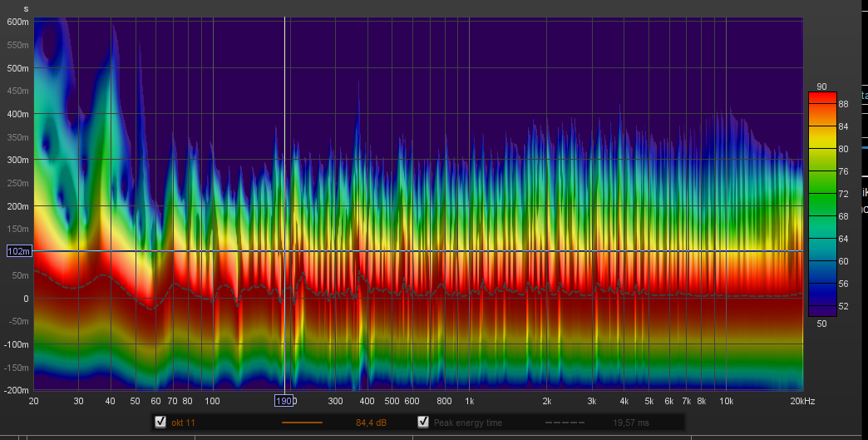Viewport: 868px width, 440px height.
Task: Click the dashed Peak energy line sample
Action: pos(565,423)
